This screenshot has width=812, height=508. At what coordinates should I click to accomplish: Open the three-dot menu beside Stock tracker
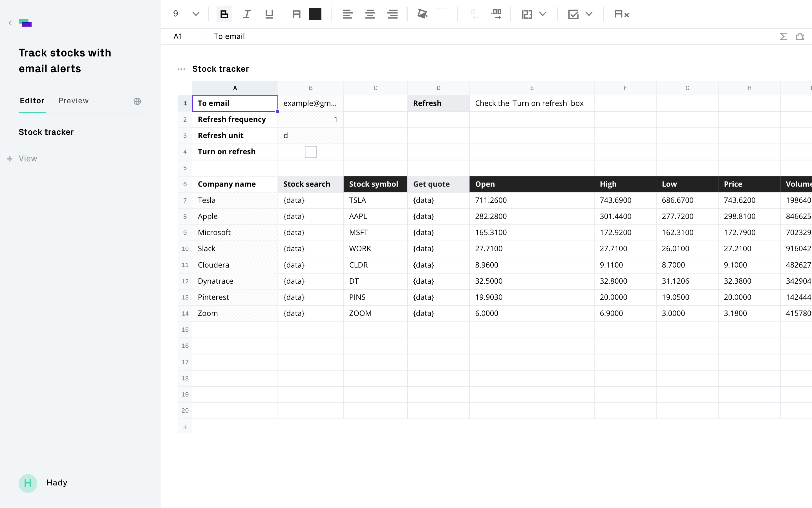(181, 69)
